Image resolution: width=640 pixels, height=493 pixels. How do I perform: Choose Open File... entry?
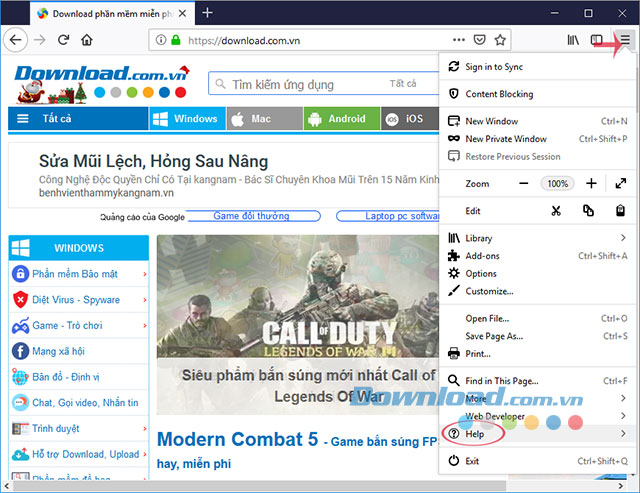pos(537,318)
